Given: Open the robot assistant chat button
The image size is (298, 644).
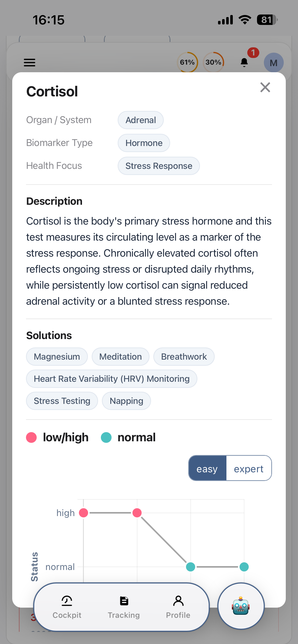Looking at the screenshot, I should (x=241, y=606).
